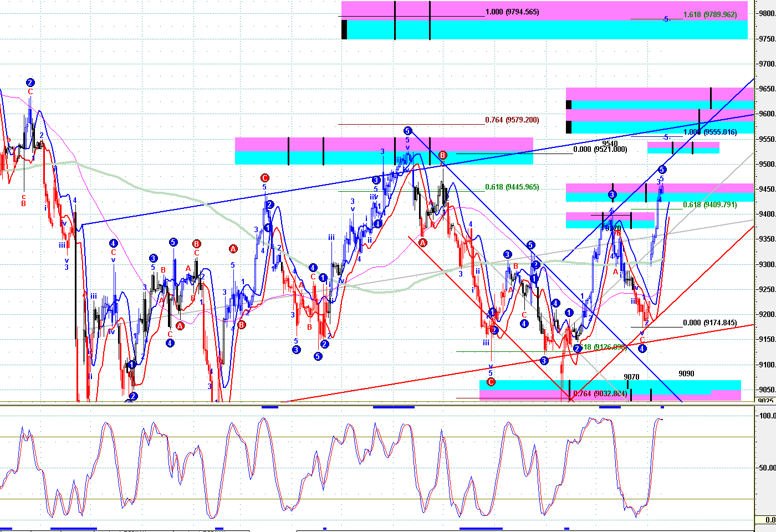Click the 100.0 oscillator axis label

coord(768,416)
